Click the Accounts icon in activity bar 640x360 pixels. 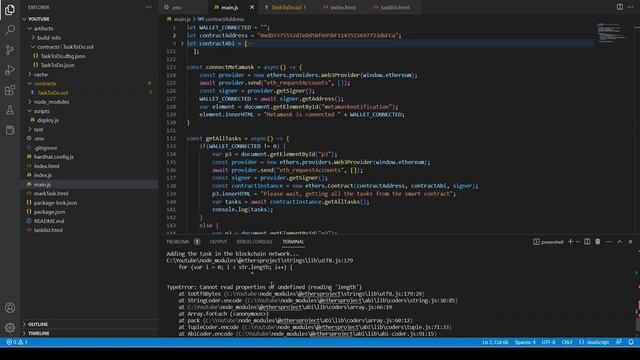click(10, 307)
